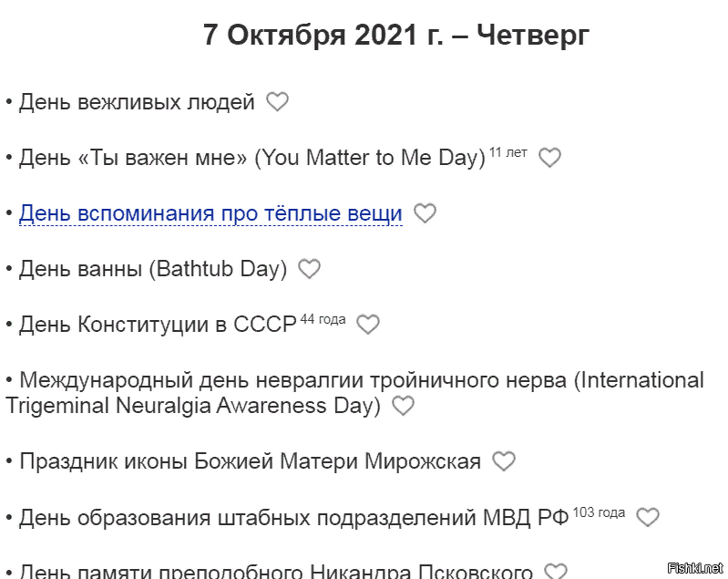The image size is (728, 579).
Task: Click the День ванны (Bathtub Day) text
Action: (x=153, y=269)
